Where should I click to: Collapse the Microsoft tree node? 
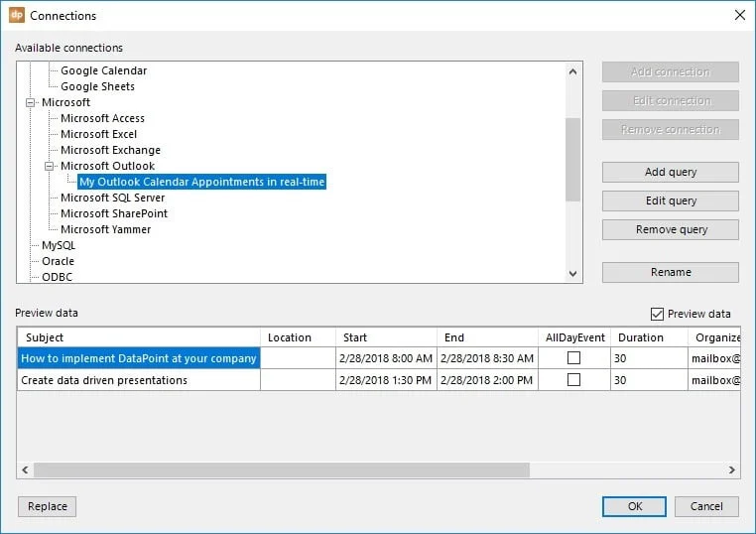(x=31, y=102)
